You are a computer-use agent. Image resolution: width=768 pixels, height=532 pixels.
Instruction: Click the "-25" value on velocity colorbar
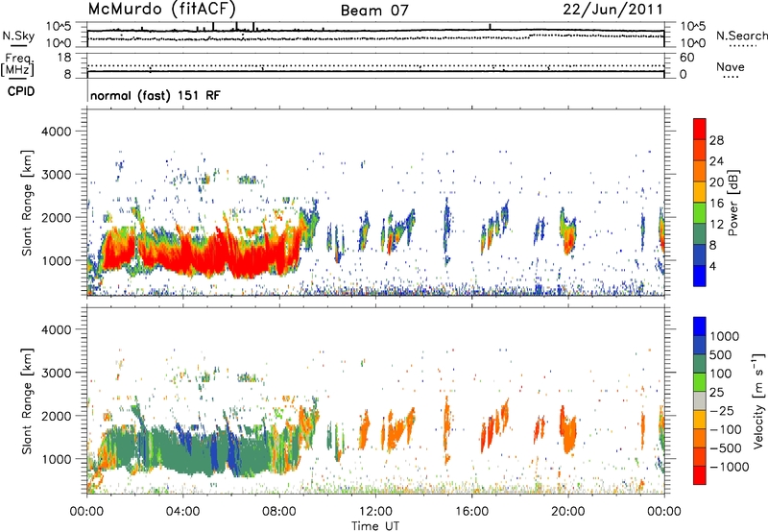[721, 411]
